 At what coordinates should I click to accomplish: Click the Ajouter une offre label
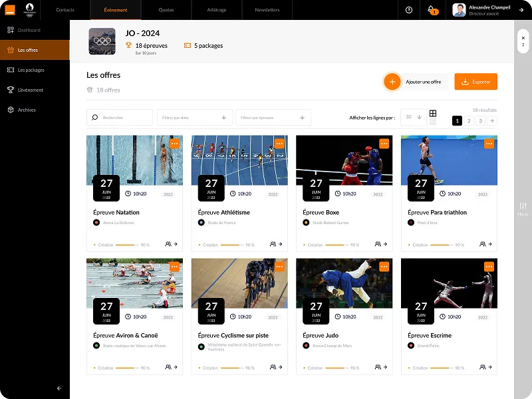(424, 82)
